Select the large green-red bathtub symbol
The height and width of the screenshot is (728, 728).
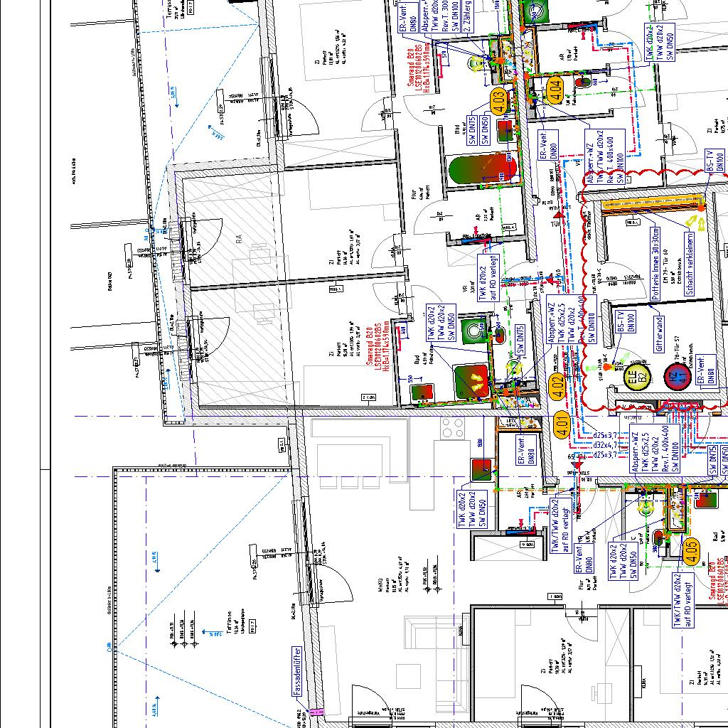[483, 171]
